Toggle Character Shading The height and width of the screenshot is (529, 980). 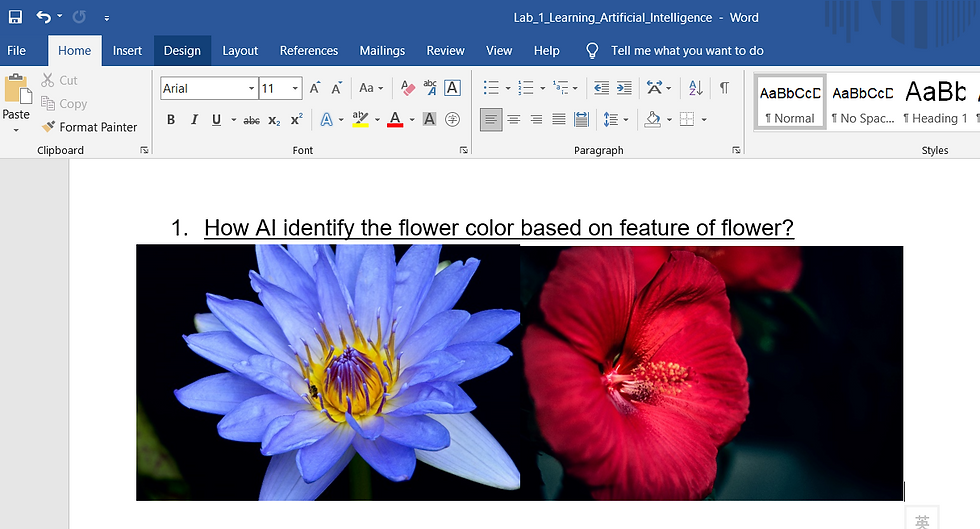click(x=429, y=119)
